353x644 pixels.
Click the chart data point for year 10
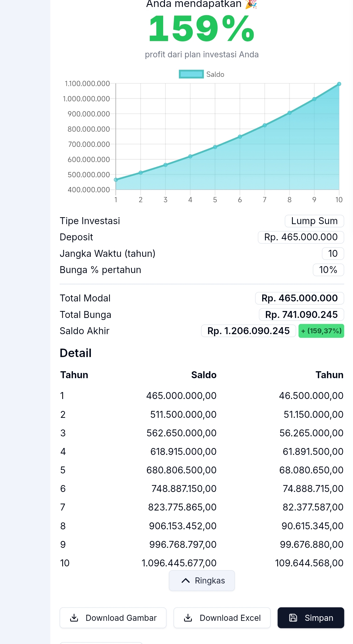tap(339, 84)
